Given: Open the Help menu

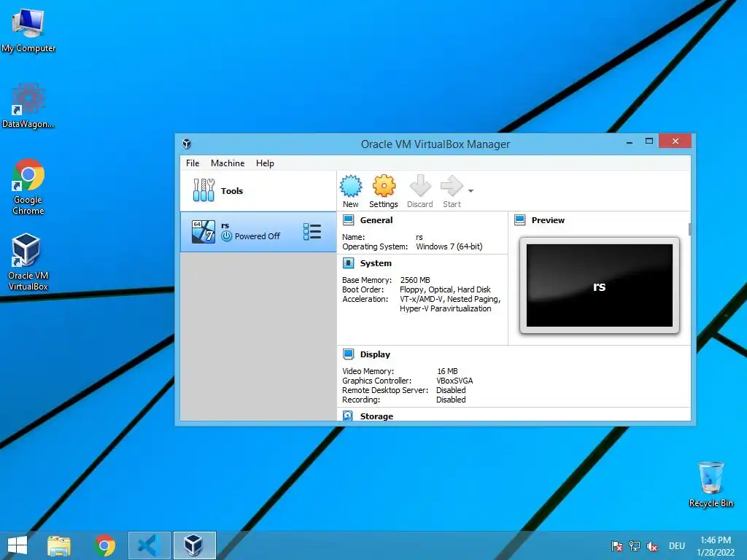Looking at the screenshot, I should (265, 163).
